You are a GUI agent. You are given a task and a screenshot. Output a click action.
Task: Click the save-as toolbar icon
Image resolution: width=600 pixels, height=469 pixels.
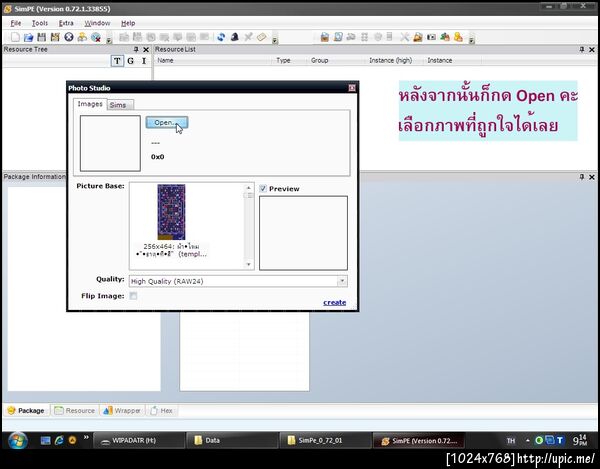click(x=55, y=37)
